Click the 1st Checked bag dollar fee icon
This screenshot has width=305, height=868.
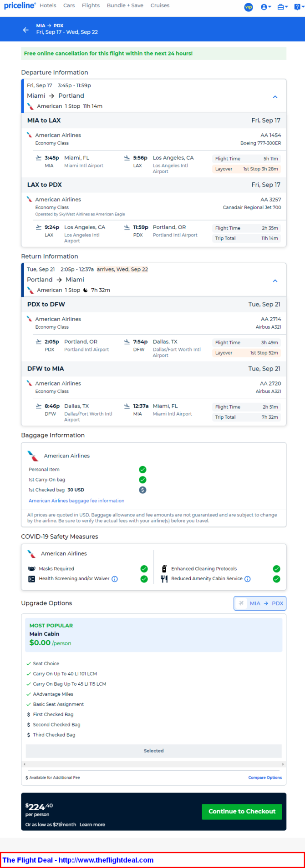point(142,490)
